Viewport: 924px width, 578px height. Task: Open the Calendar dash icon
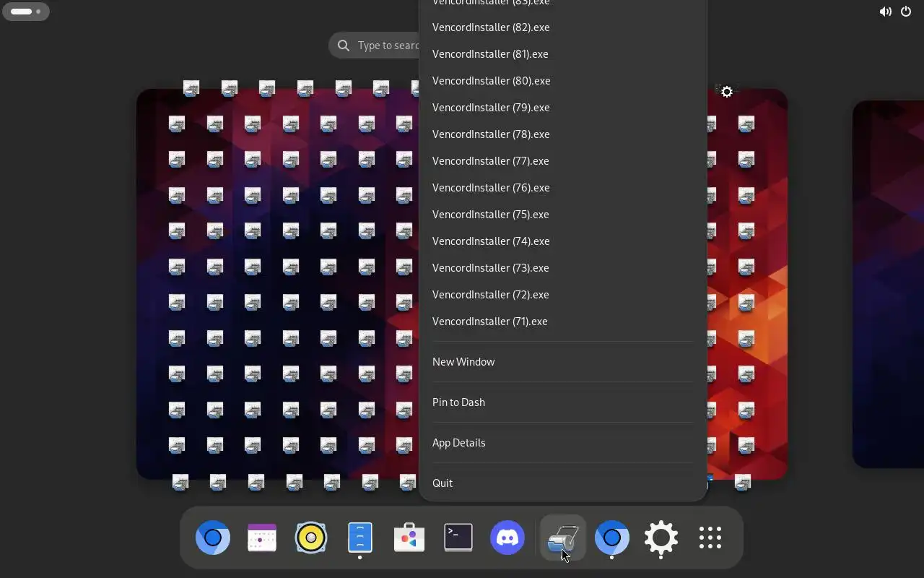(x=262, y=538)
